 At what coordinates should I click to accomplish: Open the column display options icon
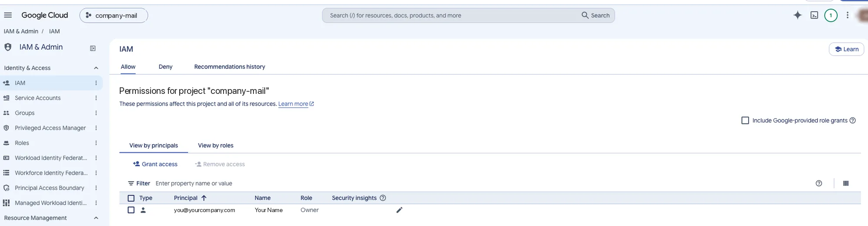point(845,183)
